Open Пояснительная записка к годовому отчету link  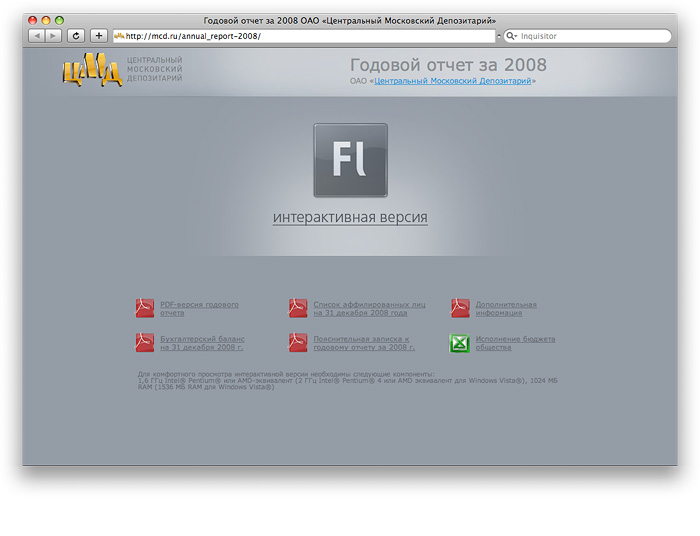click(364, 343)
